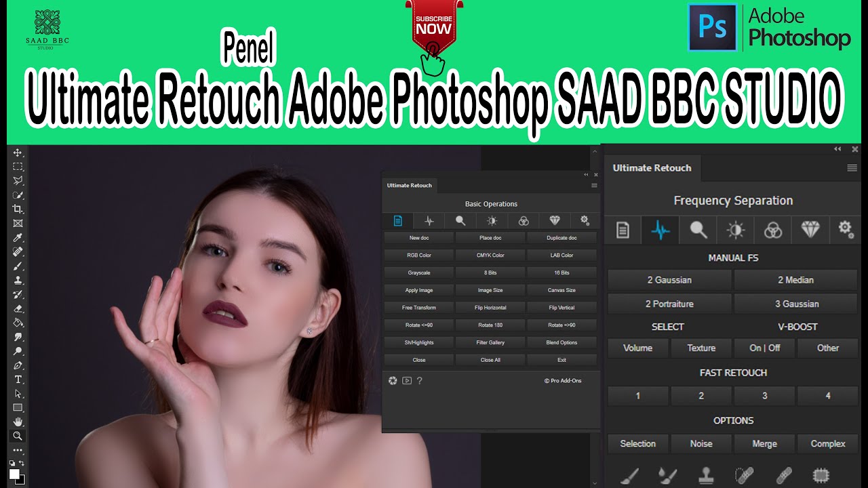
Task: Select the Paint Bucket tool
Action: tap(18, 323)
